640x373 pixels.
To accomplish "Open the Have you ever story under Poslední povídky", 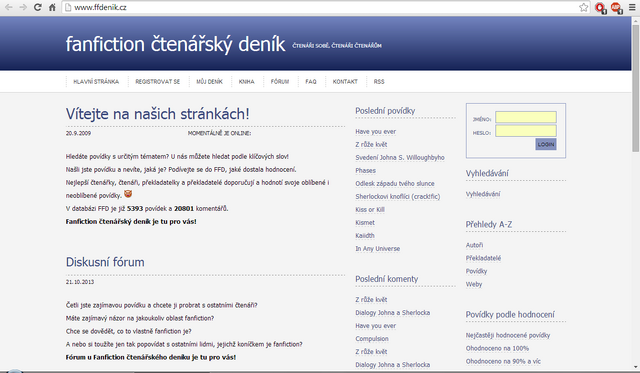I will pos(376,131).
